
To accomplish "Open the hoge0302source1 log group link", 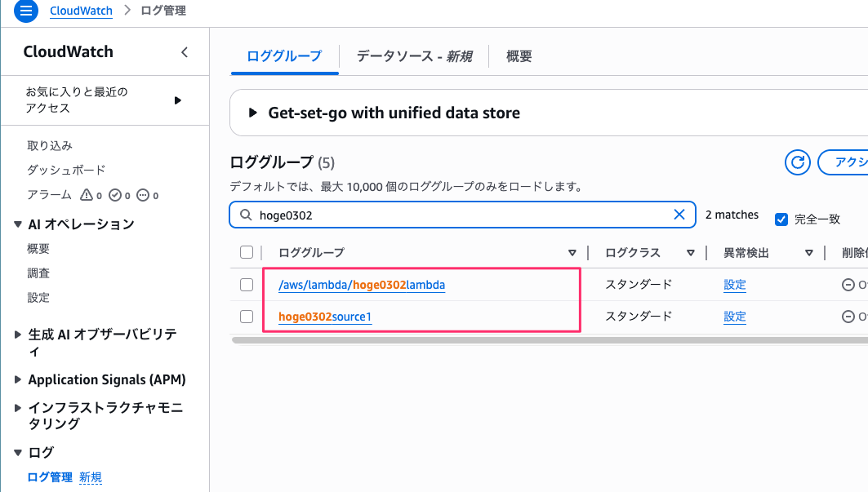I will (x=325, y=317).
